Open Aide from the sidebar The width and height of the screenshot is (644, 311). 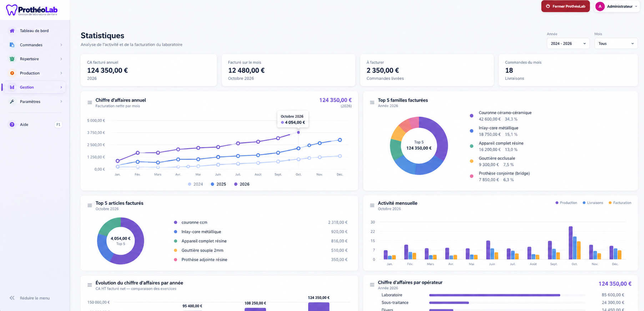34,124
